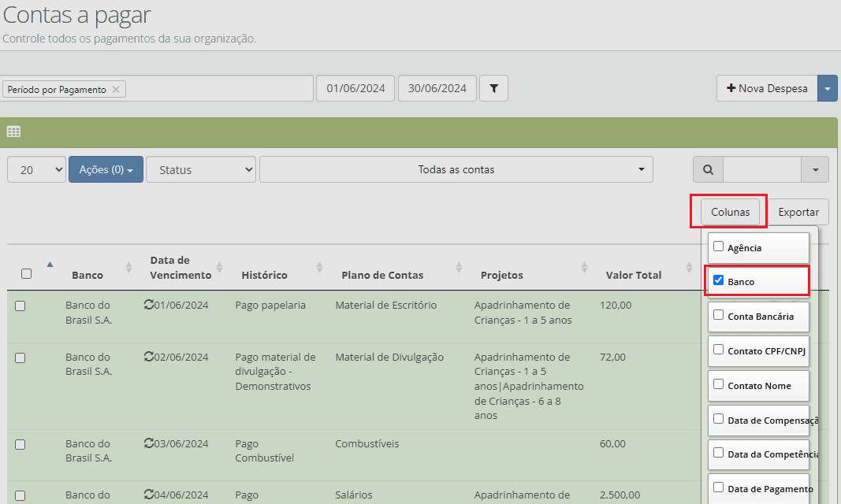Click the start date 01/06/2024 field
Screen dimensions: 841x504
coord(355,88)
